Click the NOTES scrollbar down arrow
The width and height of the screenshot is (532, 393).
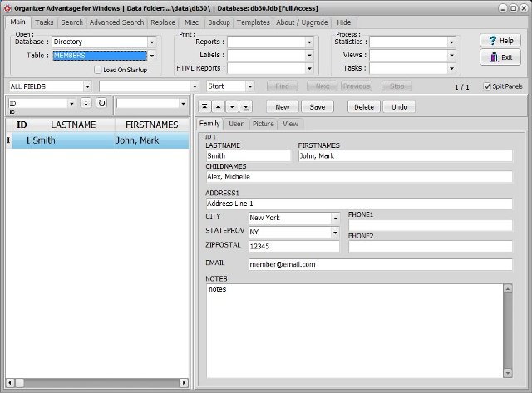508,373
